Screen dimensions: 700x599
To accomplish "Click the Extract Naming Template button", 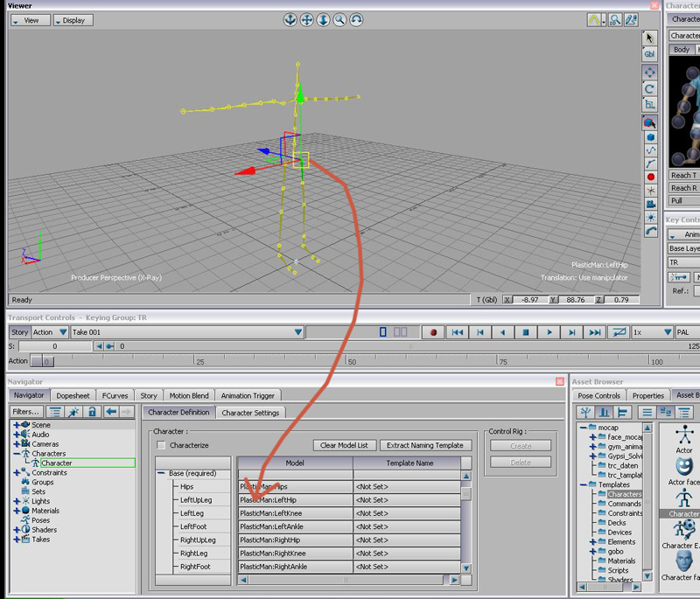I will pos(424,445).
